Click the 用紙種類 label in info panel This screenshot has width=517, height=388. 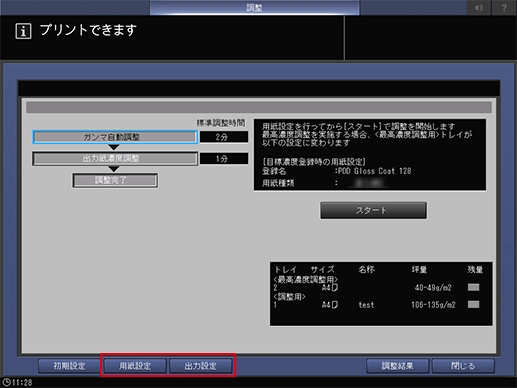tap(278, 183)
